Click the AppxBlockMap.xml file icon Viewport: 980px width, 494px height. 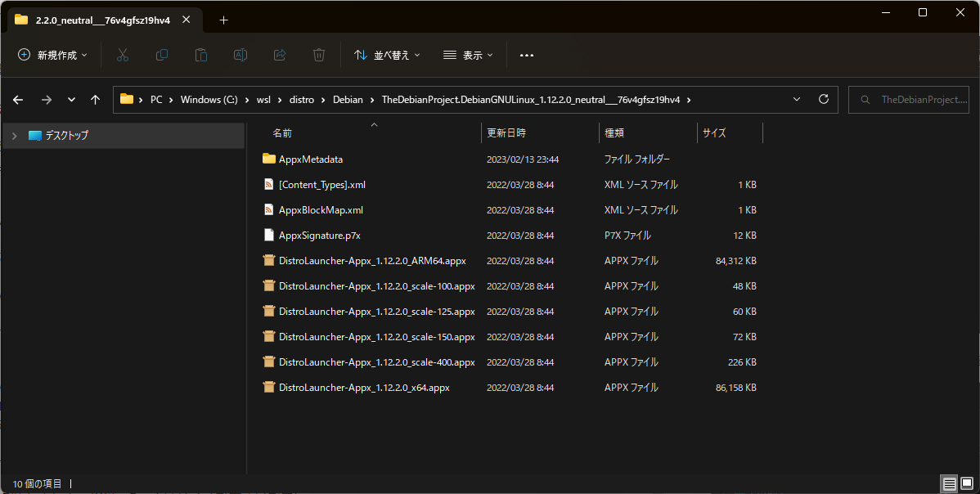[x=269, y=210]
